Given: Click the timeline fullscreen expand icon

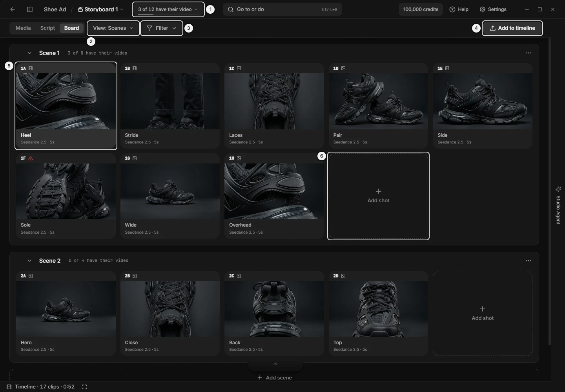Looking at the screenshot, I should pyautogui.click(x=84, y=387).
